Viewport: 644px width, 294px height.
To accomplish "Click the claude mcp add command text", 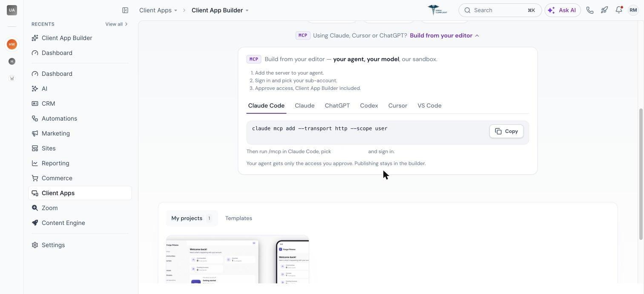I will coord(319,128).
